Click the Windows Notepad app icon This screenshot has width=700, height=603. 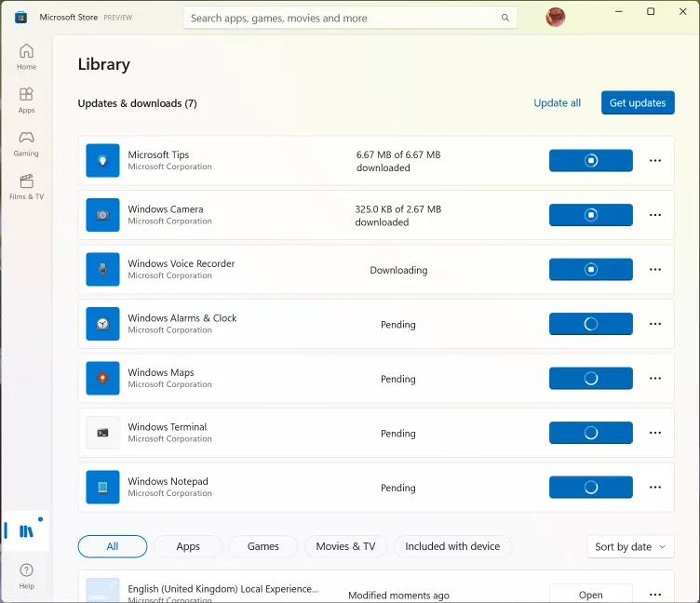(x=102, y=487)
